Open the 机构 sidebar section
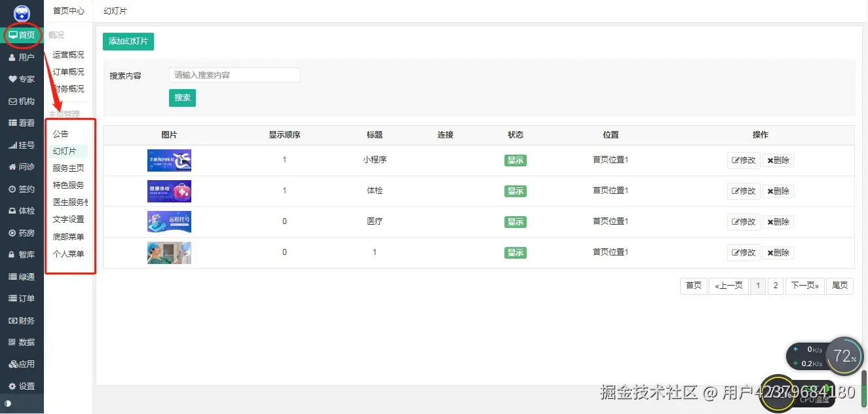The height and width of the screenshot is (414, 868). [x=22, y=102]
